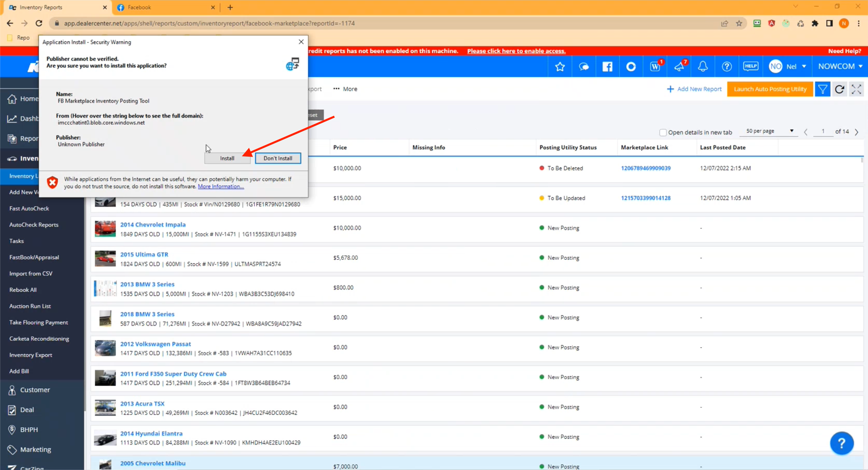The height and width of the screenshot is (470, 868).
Task: Expand the NOWCOM dealer dropdown
Action: (x=840, y=66)
